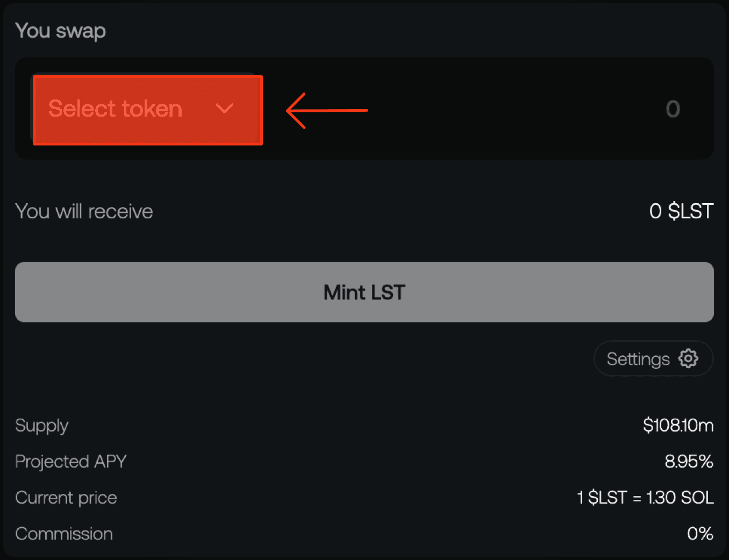Viewport: 729px width, 560px height.
Task: Click the red arrow pointing at Select token
Action: 327,110
